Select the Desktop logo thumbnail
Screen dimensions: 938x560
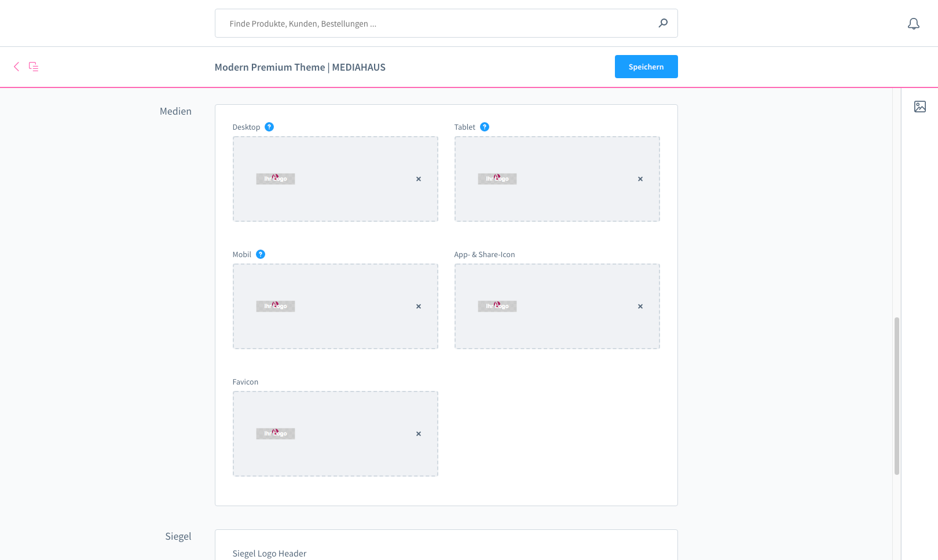[275, 179]
